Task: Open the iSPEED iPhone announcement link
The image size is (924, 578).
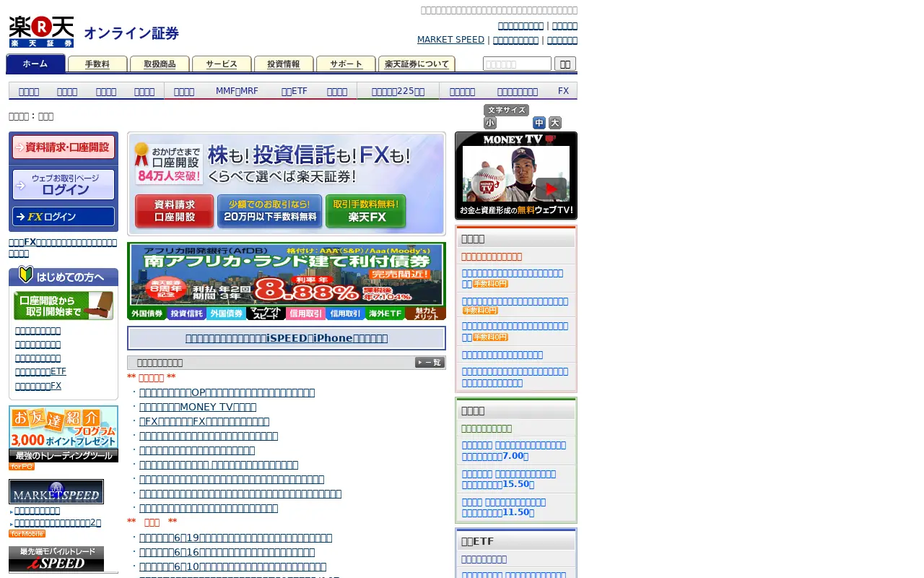Action: pos(287,338)
